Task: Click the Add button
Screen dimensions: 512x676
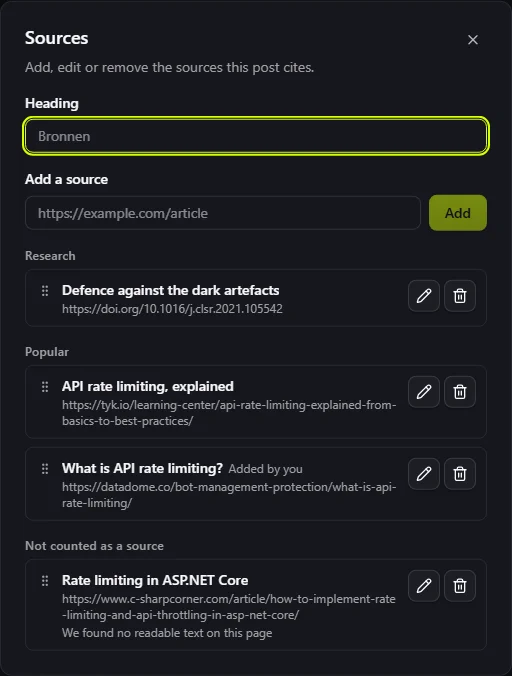Action: pyautogui.click(x=458, y=213)
